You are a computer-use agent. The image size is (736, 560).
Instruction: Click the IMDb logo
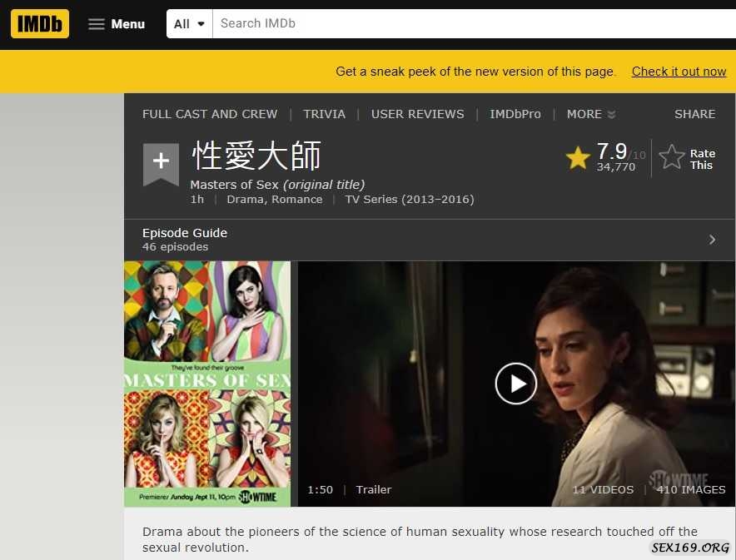pos(40,24)
